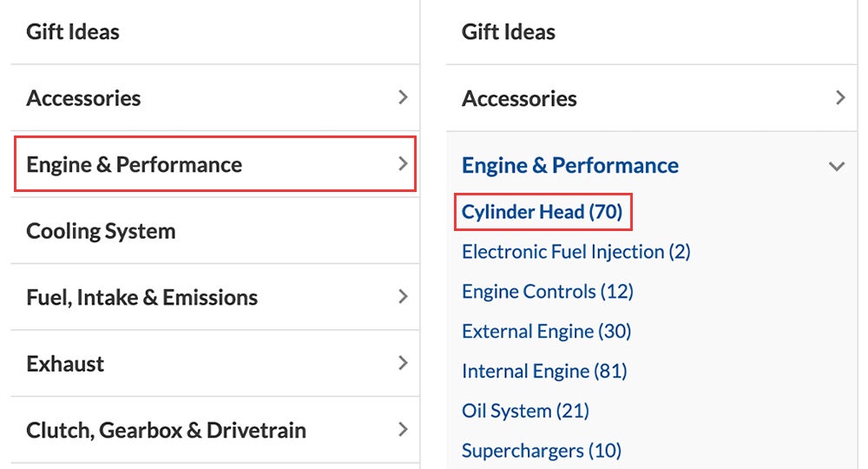Image resolution: width=868 pixels, height=469 pixels.
Task: Open the Internal Engine (81) link
Action: point(544,371)
